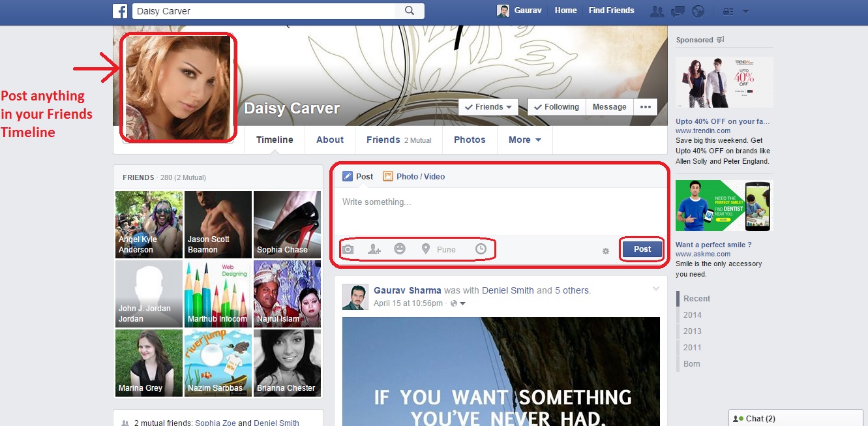Click the location pin icon near Pune
The image size is (868, 426).
pos(426,249)
